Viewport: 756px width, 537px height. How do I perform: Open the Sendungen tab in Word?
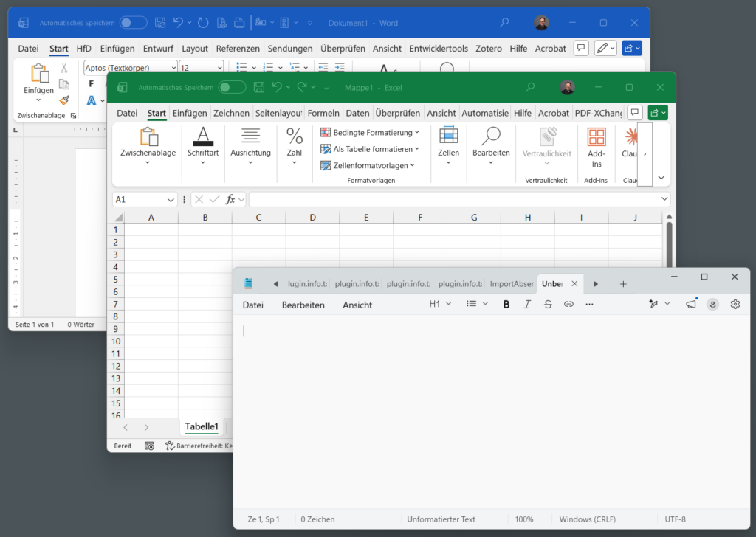point(289,49)
